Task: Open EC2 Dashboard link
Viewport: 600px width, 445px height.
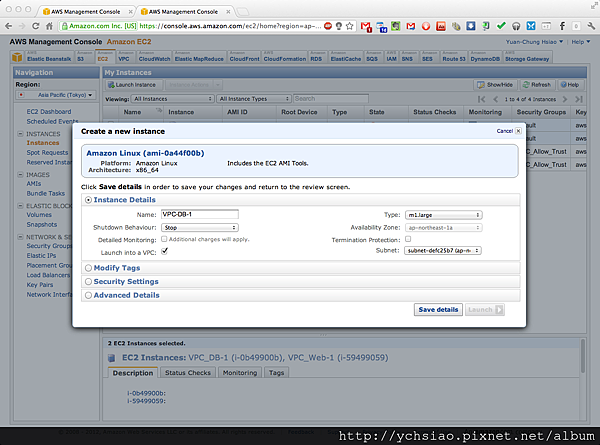Action: point(49,112)
